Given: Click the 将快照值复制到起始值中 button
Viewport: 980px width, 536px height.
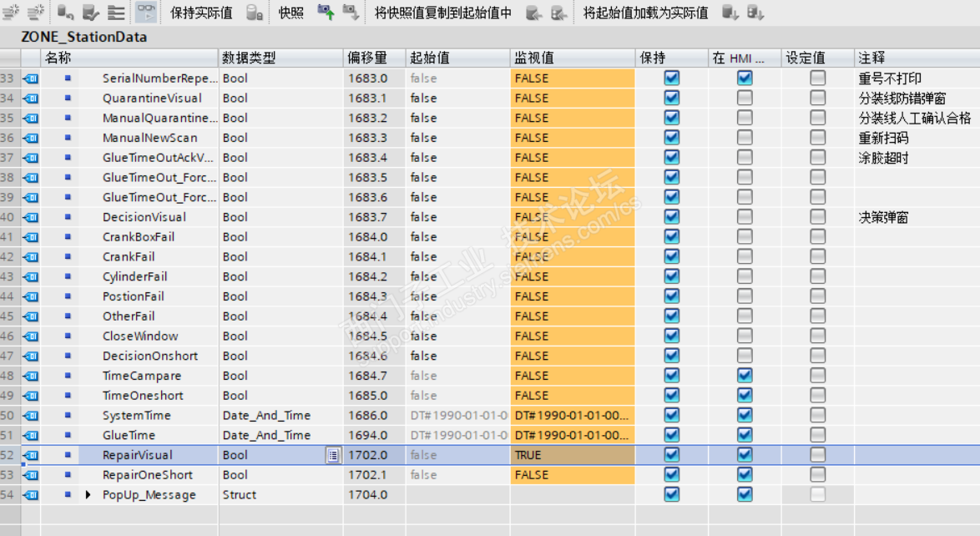Looking at the screenshot, I should (x=442, y=13).
